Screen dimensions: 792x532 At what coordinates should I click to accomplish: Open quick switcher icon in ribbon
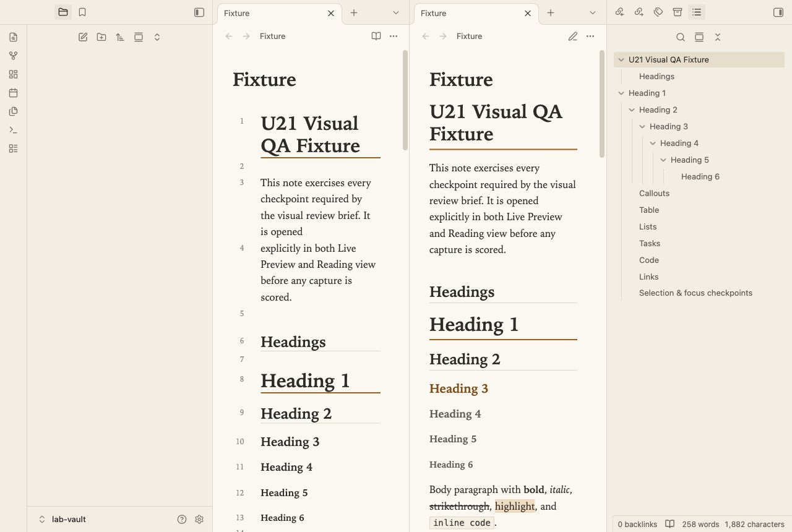tap(14, 37)
